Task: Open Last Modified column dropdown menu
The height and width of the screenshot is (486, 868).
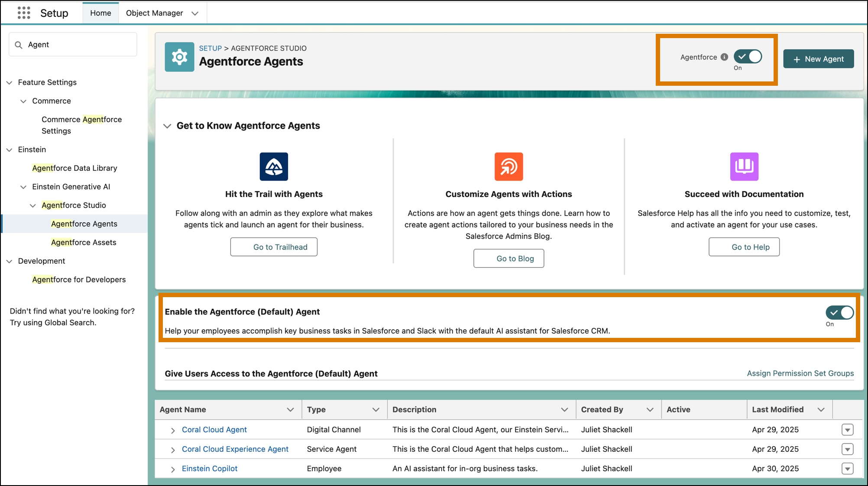Action: pos(821,410)
